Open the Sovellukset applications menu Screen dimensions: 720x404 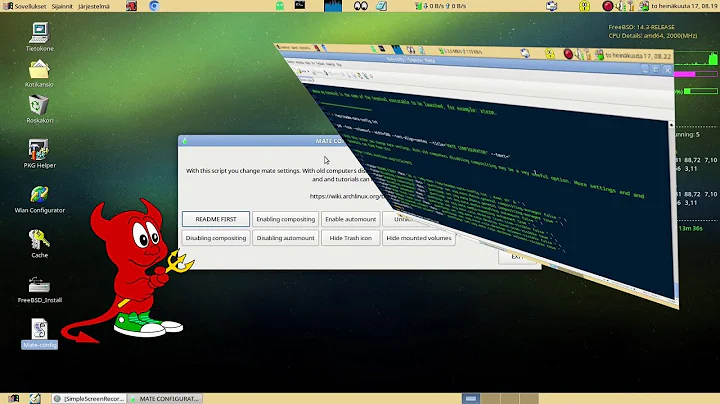[x=25, y=6]
